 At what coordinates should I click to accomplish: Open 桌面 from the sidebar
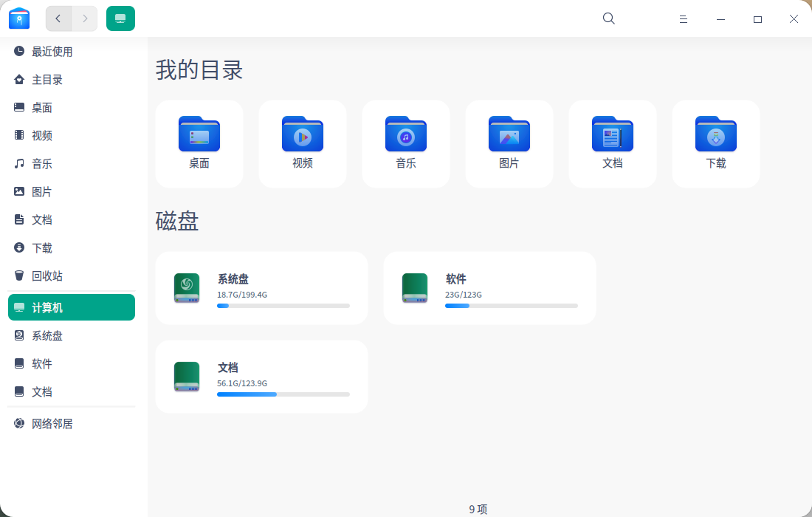coord(72,107)
